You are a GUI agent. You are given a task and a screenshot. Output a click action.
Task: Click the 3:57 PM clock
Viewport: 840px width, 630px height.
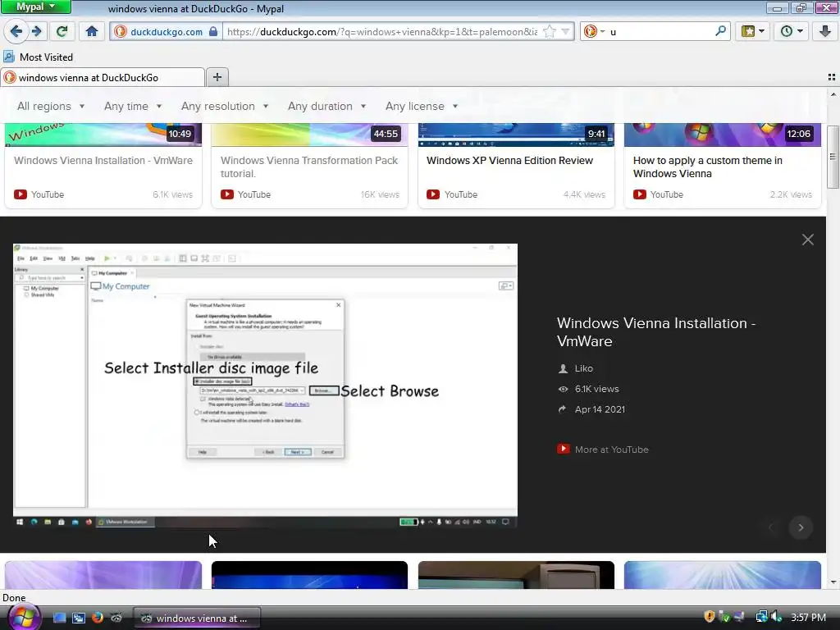pos(808,618)
